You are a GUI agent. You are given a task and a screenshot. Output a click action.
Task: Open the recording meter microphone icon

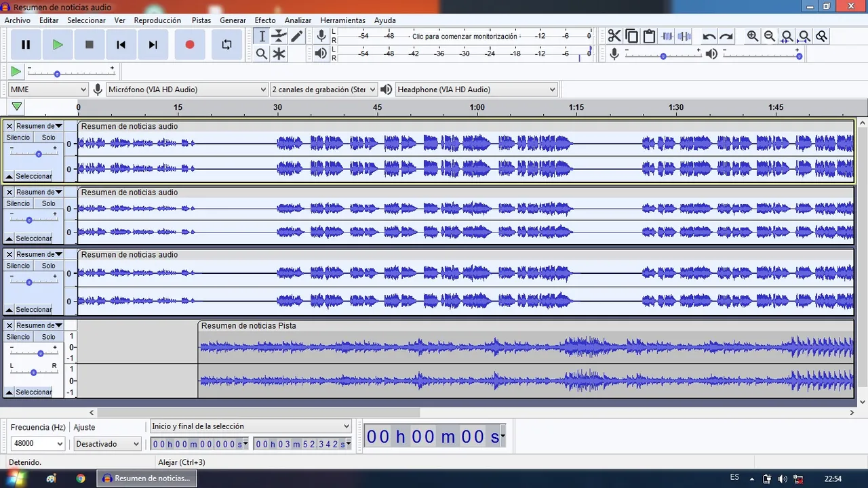321,37
